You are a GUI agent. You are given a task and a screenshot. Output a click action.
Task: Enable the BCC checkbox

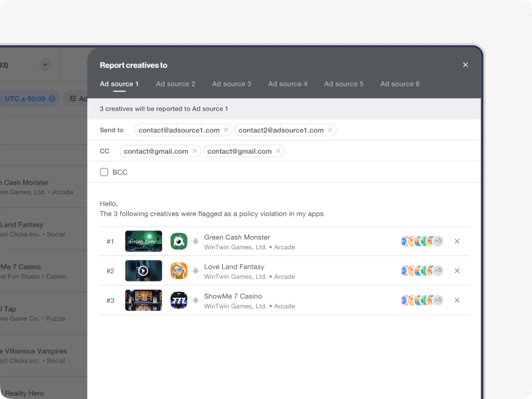click(x=104, y=172)
